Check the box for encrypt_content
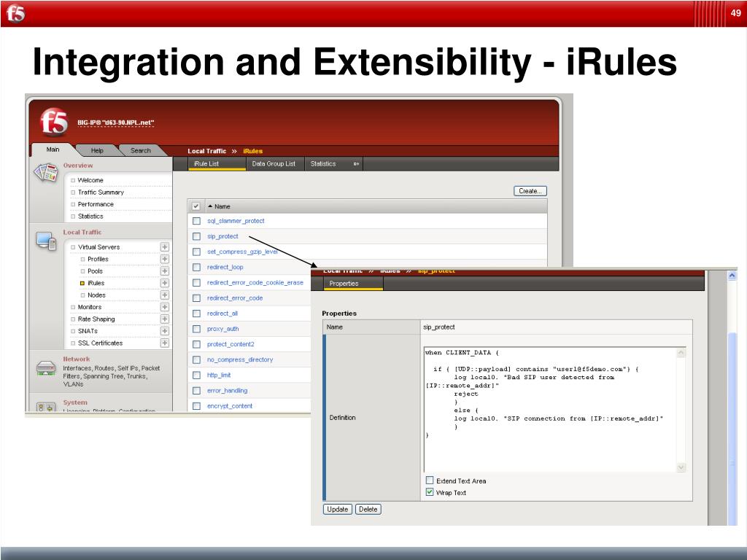Image resolution: width=747 pixels, height=560 pixels. coord(196,406)
